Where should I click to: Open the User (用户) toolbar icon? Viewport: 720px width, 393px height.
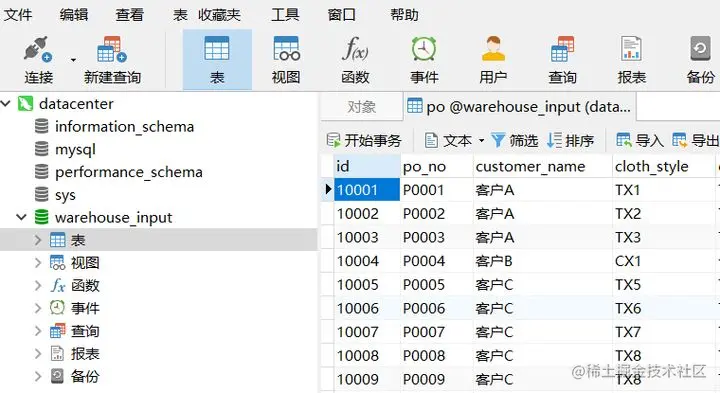(493, 49)
